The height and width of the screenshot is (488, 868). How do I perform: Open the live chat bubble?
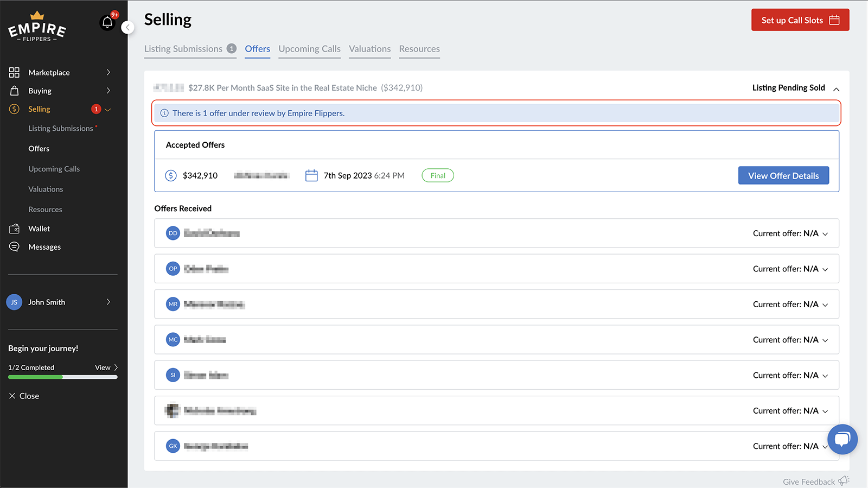pyautogui.click(x=842, y=439)
